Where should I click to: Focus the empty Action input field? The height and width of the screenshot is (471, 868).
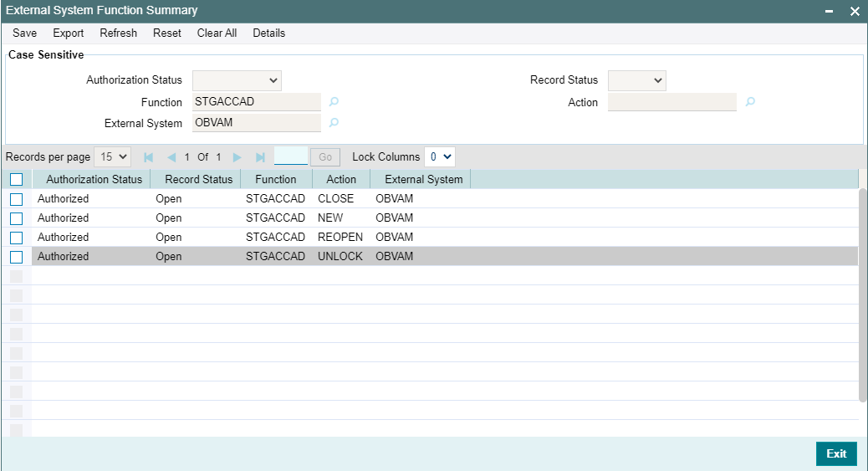tap(672, 102)
